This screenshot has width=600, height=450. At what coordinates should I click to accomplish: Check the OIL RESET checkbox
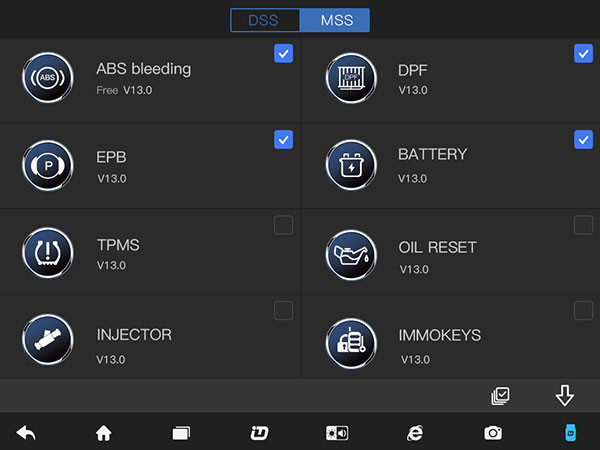[584, 225]
